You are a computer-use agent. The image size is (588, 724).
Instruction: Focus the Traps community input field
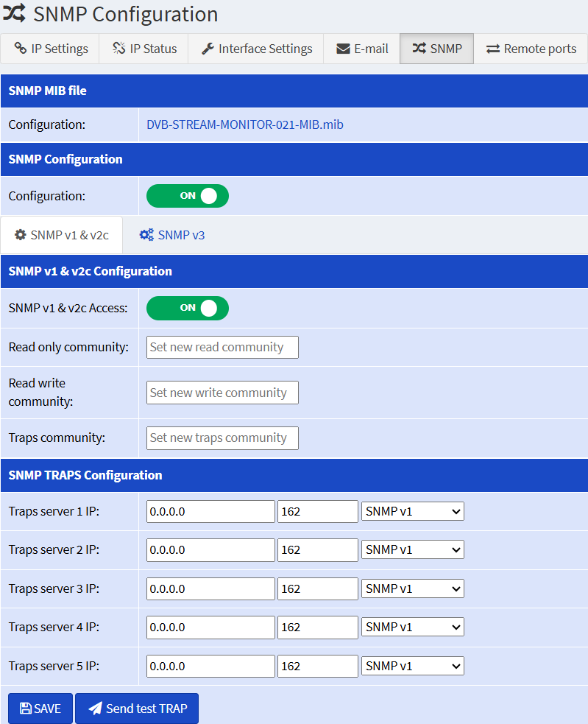tap(222, 437)
